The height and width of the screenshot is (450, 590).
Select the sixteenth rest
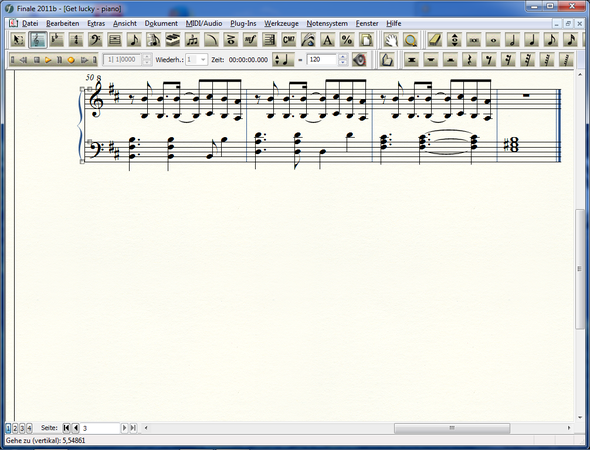pos(508,60)
